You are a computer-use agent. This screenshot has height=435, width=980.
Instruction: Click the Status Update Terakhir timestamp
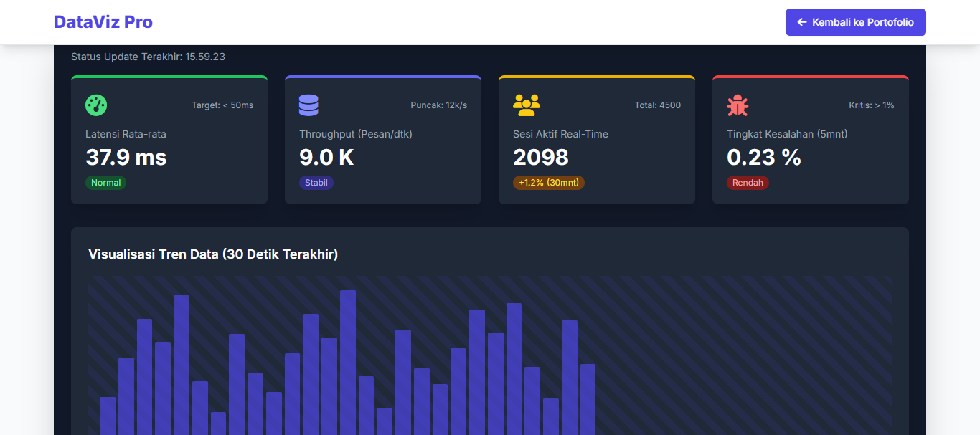pyautogui.click(x=148, y=57)
